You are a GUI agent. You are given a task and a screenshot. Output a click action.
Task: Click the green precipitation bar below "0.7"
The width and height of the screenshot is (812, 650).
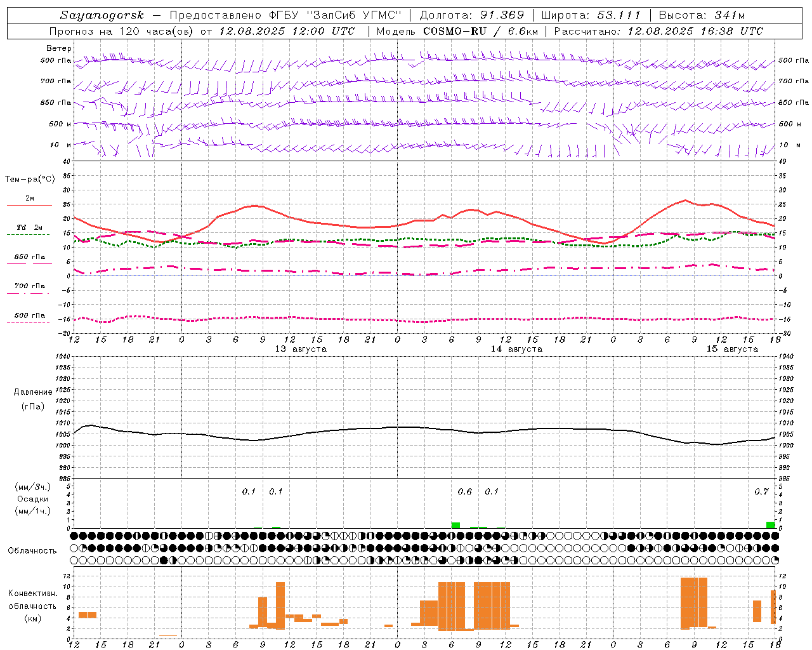coord(770,525)
